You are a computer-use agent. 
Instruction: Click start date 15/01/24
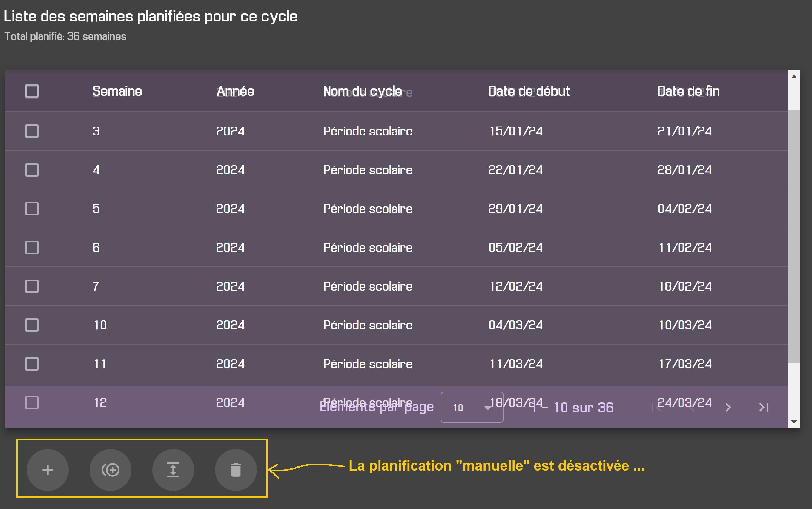tap(515, 131)
